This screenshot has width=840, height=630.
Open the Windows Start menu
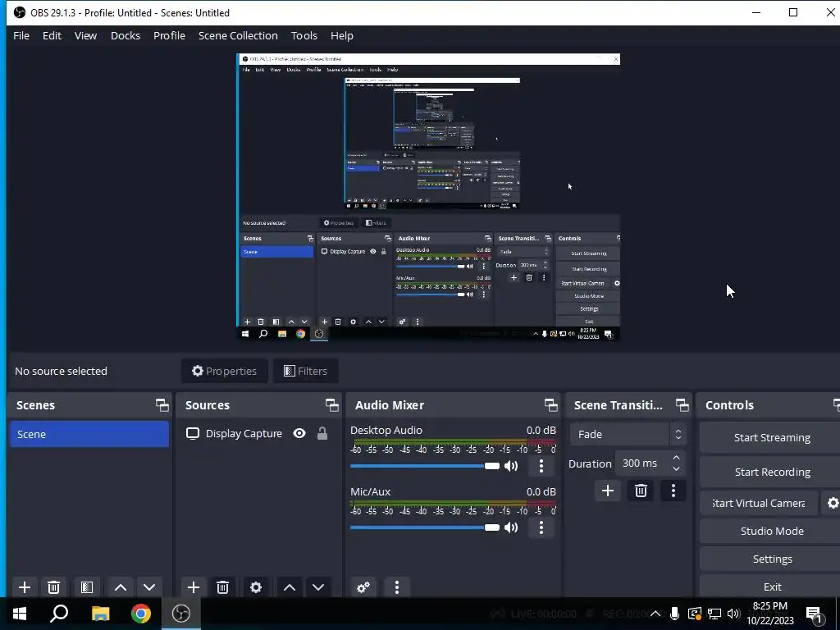point(20,614)
